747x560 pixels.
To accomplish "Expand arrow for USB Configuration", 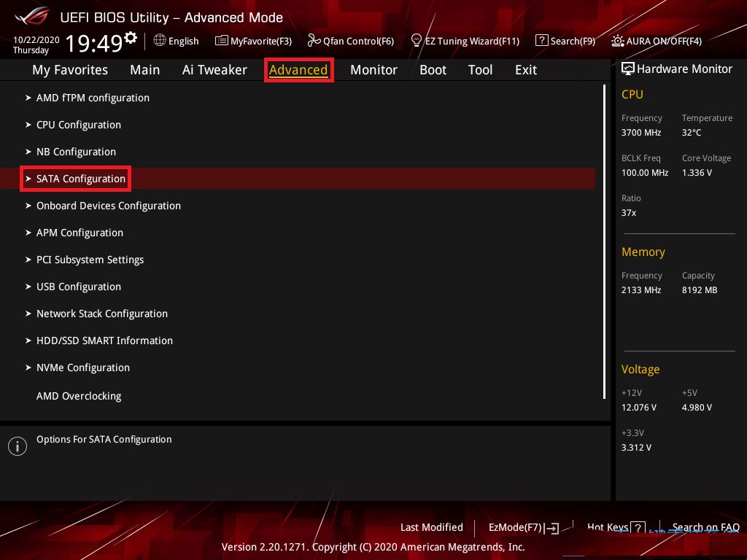I will [x=28, y=287].
